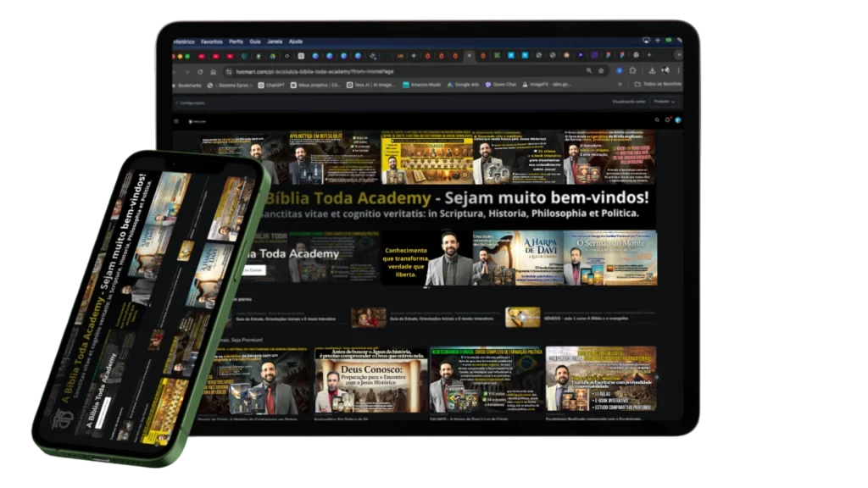Open Qwen Chat bookmark

500,85
